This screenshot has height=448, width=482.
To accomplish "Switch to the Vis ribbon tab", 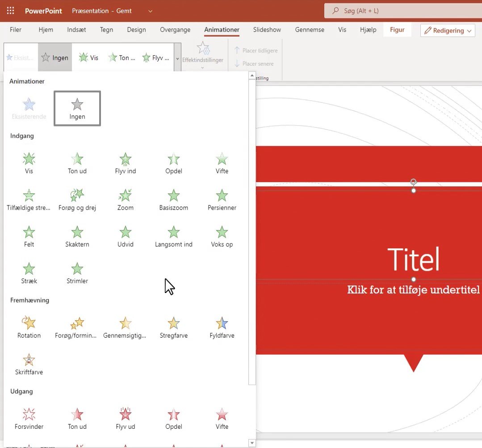I will click(x=342, y=29).
